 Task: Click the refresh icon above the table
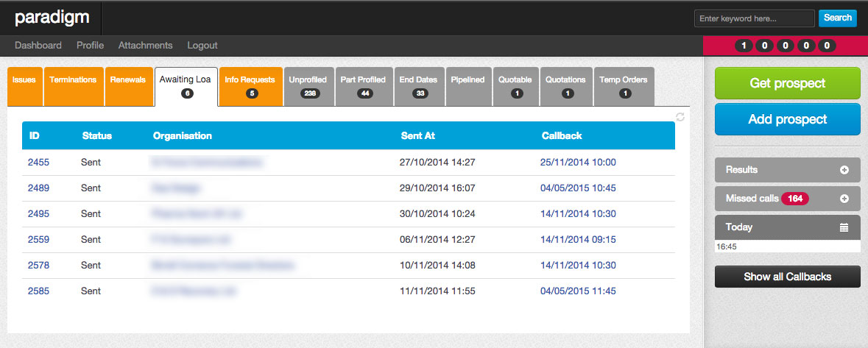click(x=680, y=118)
